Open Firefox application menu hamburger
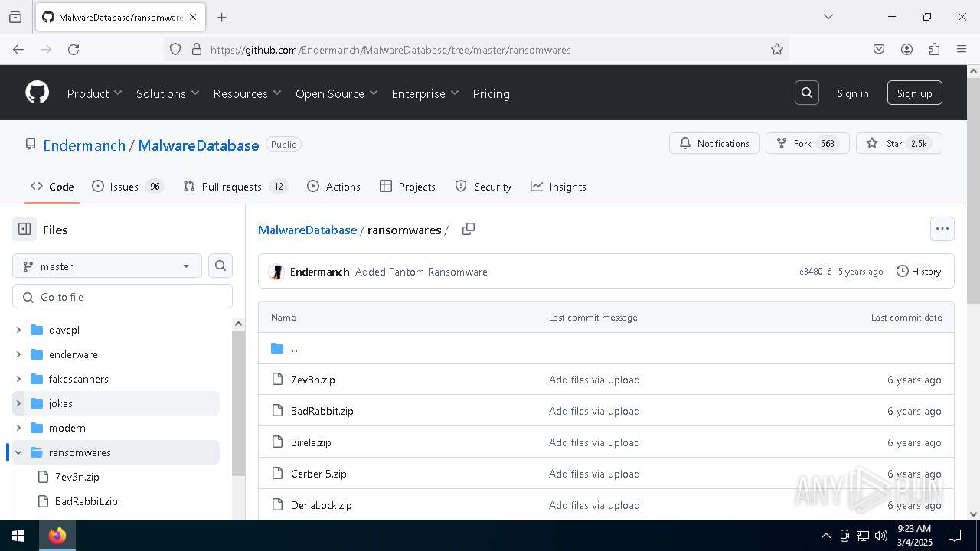The image size is (980, 551). coord(962,49)
